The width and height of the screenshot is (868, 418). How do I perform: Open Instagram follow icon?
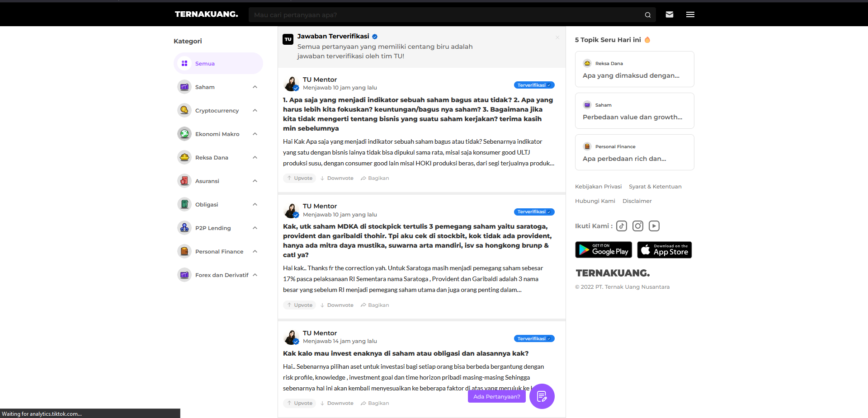pyautogui.click(x=638, y=226)
